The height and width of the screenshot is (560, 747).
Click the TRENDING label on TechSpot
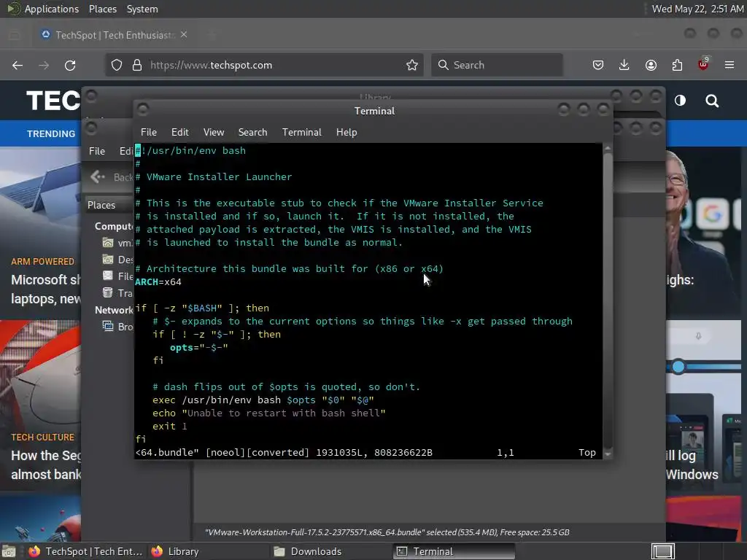51,134
